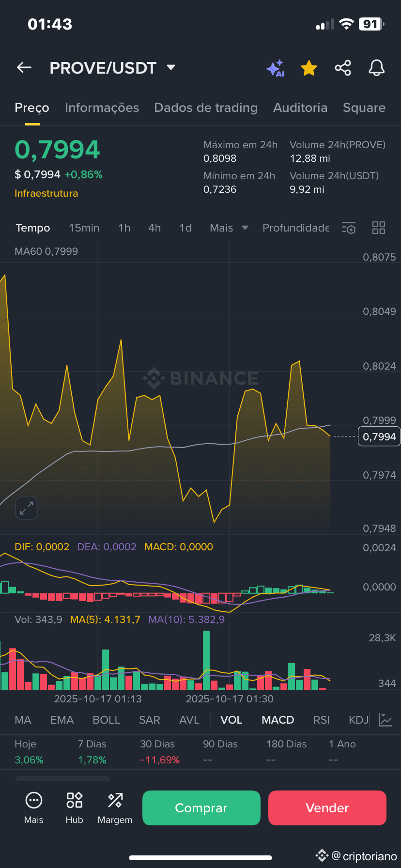This screenshot has height=868, width=401.
Task: Expand the Mais interval dropdown
Action: [x=229, y=228]
